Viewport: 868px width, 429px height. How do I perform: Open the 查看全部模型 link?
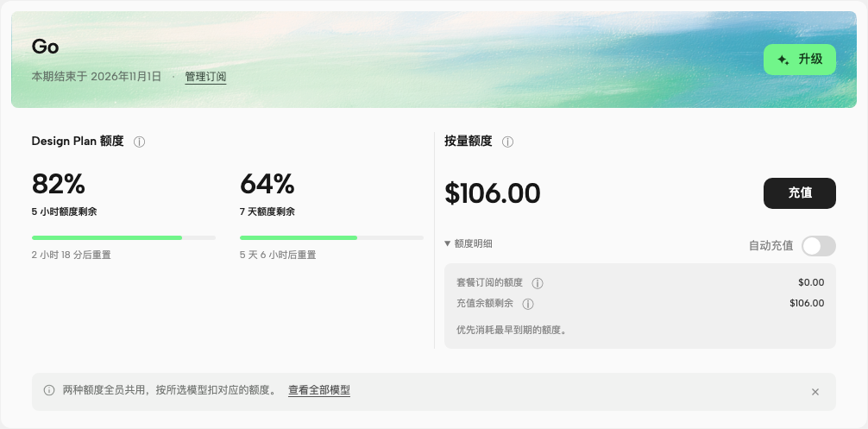[319, 390]
